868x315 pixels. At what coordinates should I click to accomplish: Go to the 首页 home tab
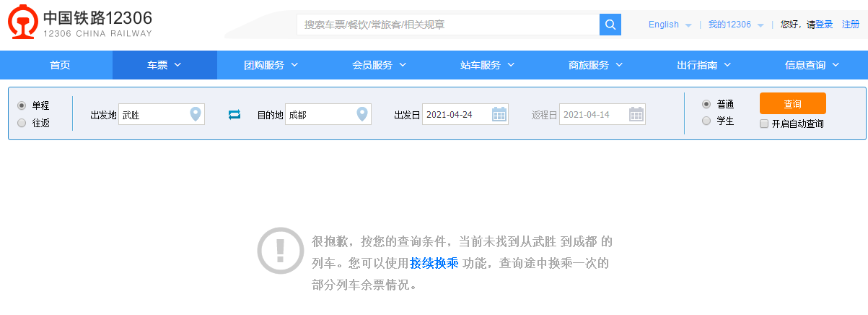(x=60, y=65)
